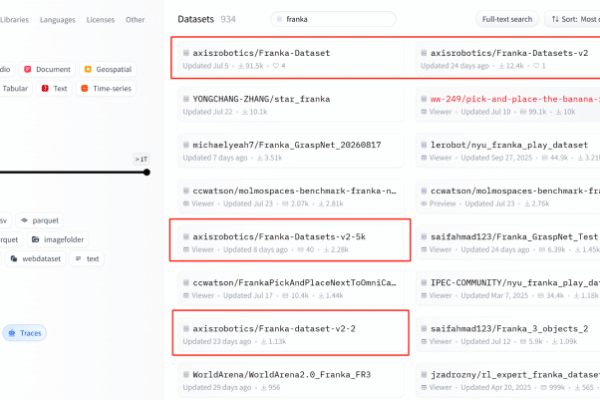The width and height of the screenshot is (600, 400).
Task: Click the parquet format icon
Action: pos(24,220)
